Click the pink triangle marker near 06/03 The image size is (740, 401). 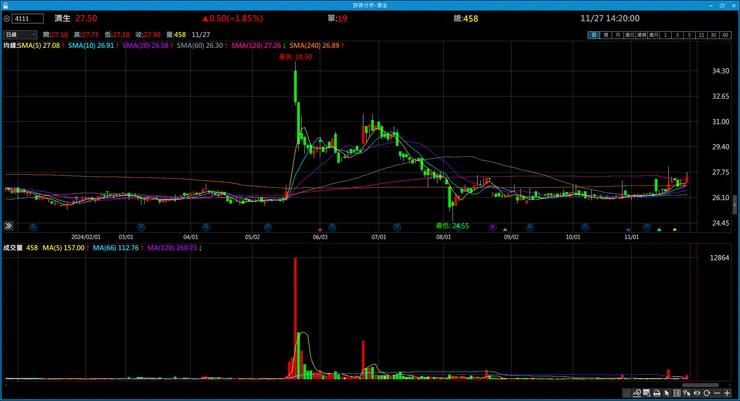(x=320, y=230)
